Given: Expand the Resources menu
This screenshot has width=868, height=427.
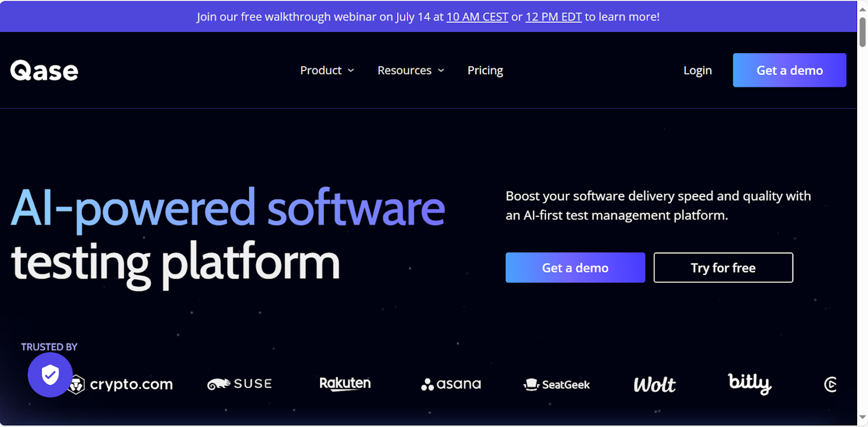Looking at the screenshot, I should click(410, 71).
